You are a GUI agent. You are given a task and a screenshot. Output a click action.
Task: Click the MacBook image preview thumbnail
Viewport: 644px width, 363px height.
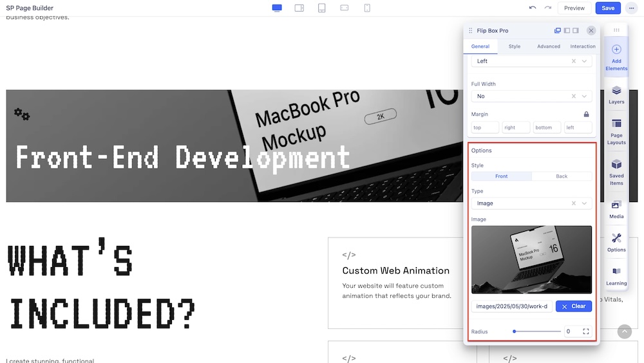click(531, 259)
